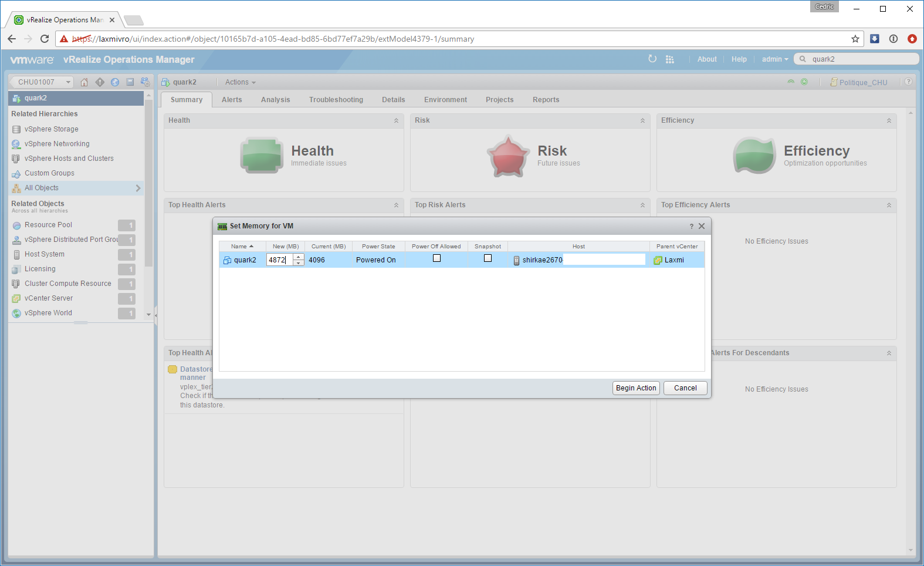Click the green Health badge icon
This screenshot has height=566, width=924.
coord(262,156)
